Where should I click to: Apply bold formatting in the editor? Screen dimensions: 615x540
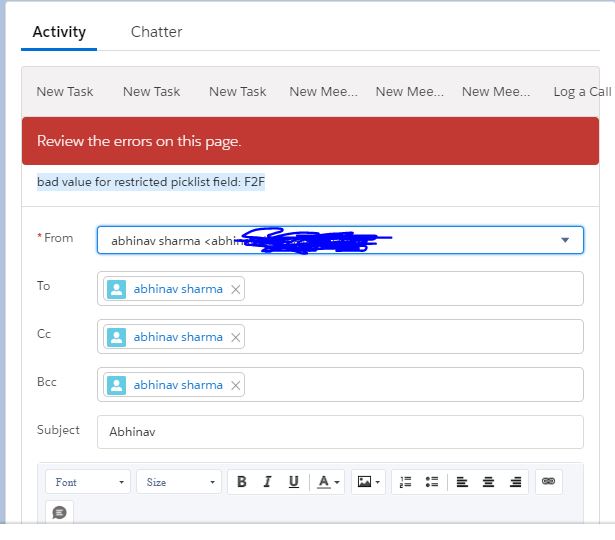coord(241,482)
